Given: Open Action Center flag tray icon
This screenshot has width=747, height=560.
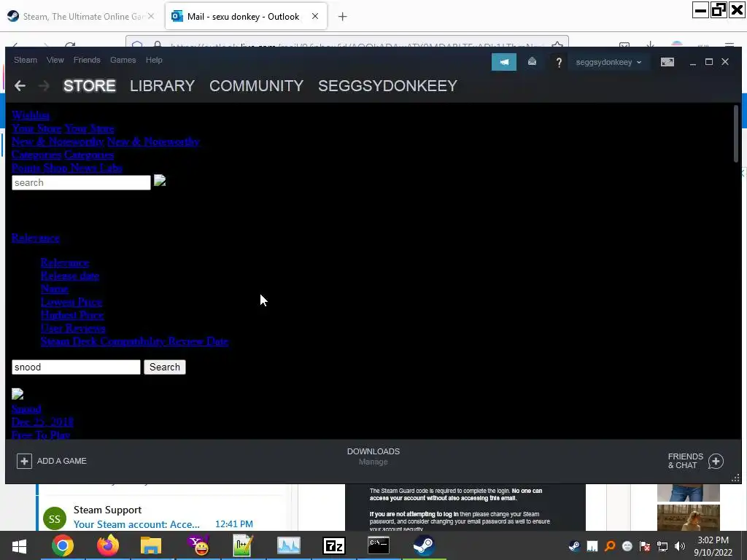Looking at the screenshot, I should point(645,546).
